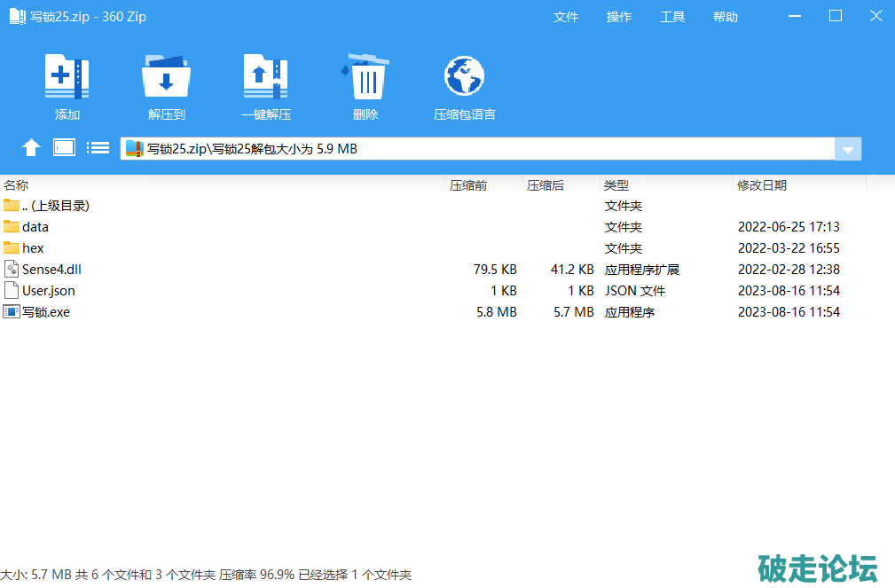This screenshot has height=588, width=895.
Task: Select the Sense4.dll file
Action: pos(51,270)
